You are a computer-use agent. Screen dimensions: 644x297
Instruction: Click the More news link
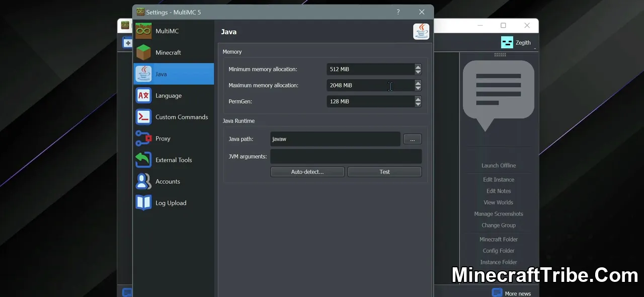click(x=518, y=293)
